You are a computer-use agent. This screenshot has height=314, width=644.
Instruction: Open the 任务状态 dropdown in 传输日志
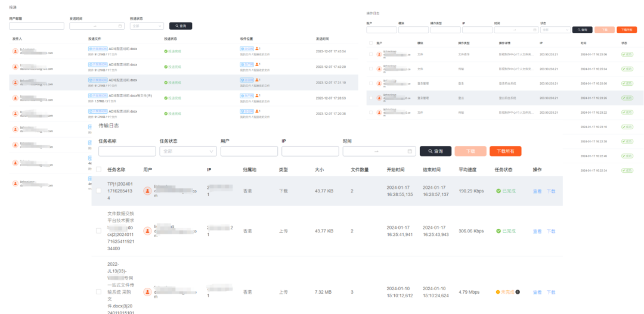(188, 151)
